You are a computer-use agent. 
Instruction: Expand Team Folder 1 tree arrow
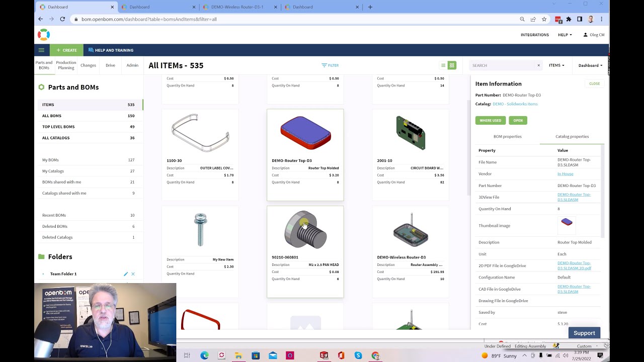(43, 274)
